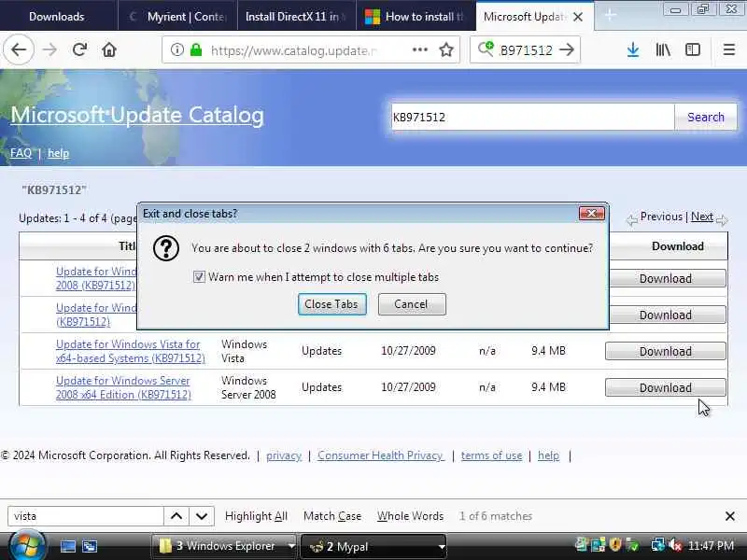Click the browser Back arrow button
Viewport: 747px width, 560px height.
click(x=19, y=49)
